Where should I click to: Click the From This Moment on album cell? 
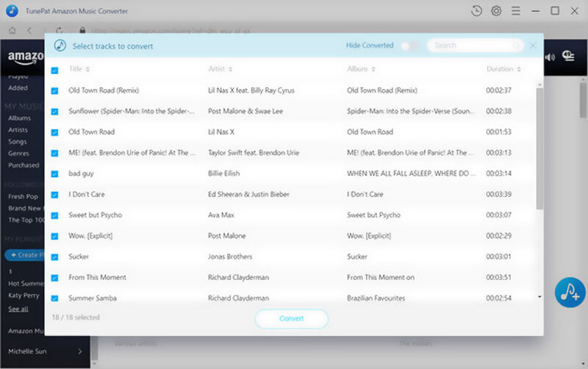(x=380, y=277)
